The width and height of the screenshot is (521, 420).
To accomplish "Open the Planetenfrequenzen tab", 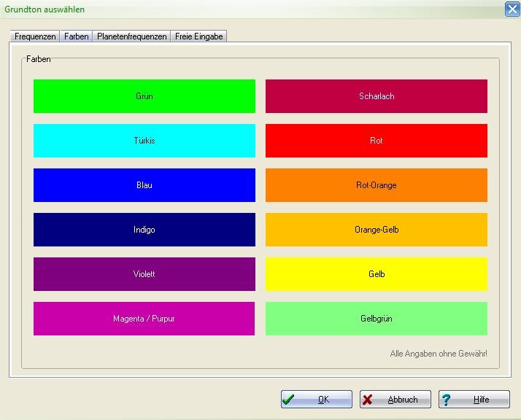I will (131, 36).
